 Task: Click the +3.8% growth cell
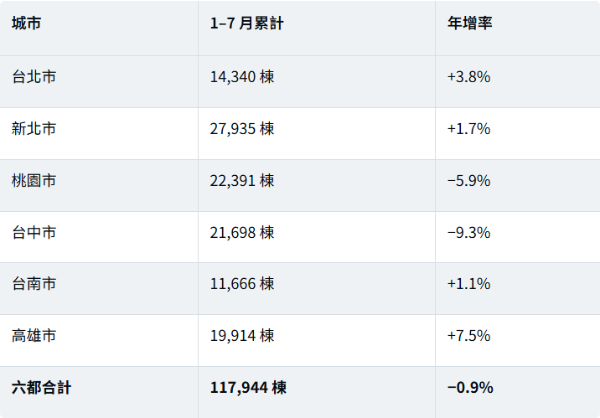tap(469, 77)
